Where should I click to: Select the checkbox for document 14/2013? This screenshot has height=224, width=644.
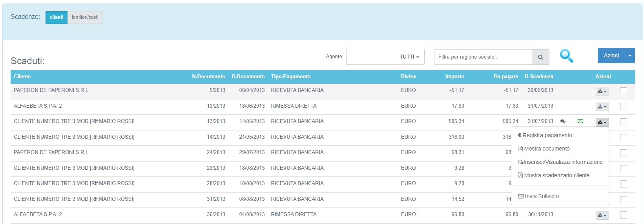624,138
